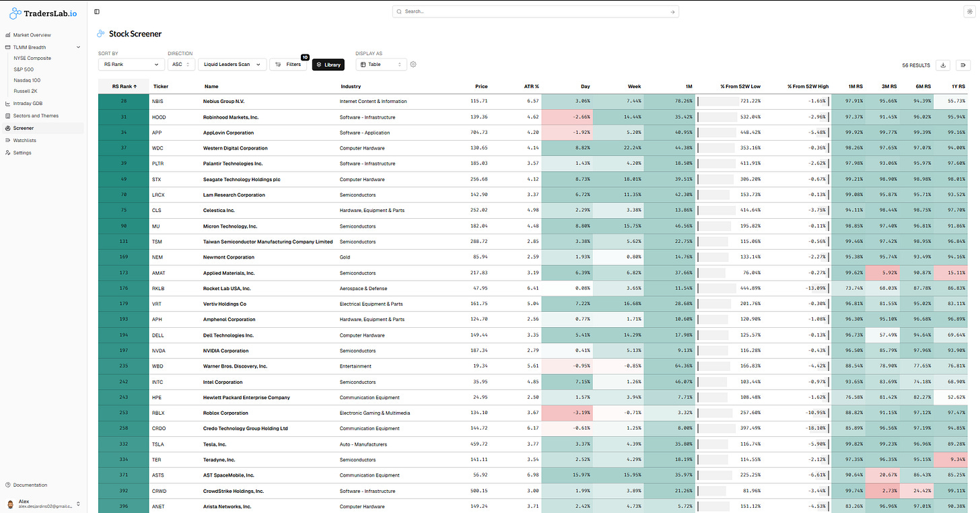
Task: Click NBIS 52W low progress bar
Action: click(x=718, y=101)
